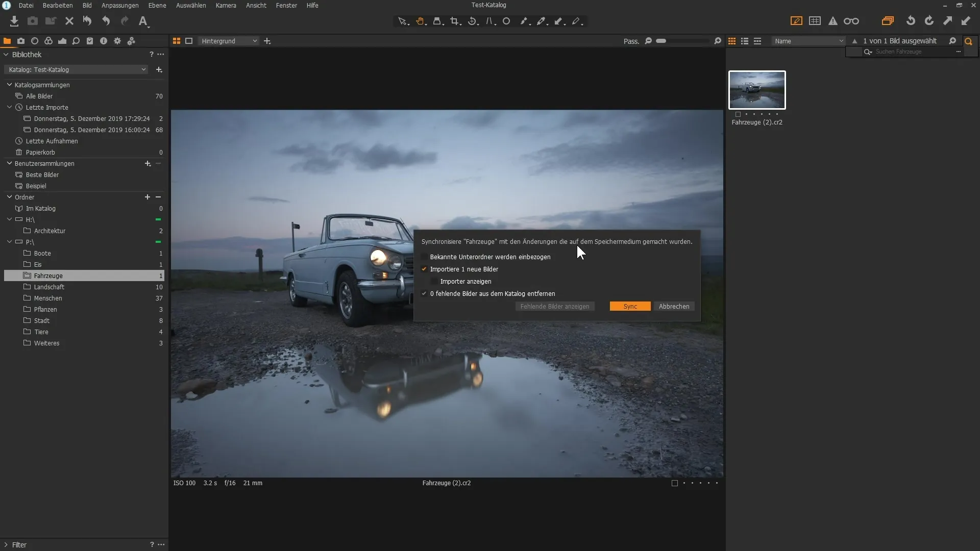
Task: Select the Annotations pencil tool
Action: click(x=577, y=21)
